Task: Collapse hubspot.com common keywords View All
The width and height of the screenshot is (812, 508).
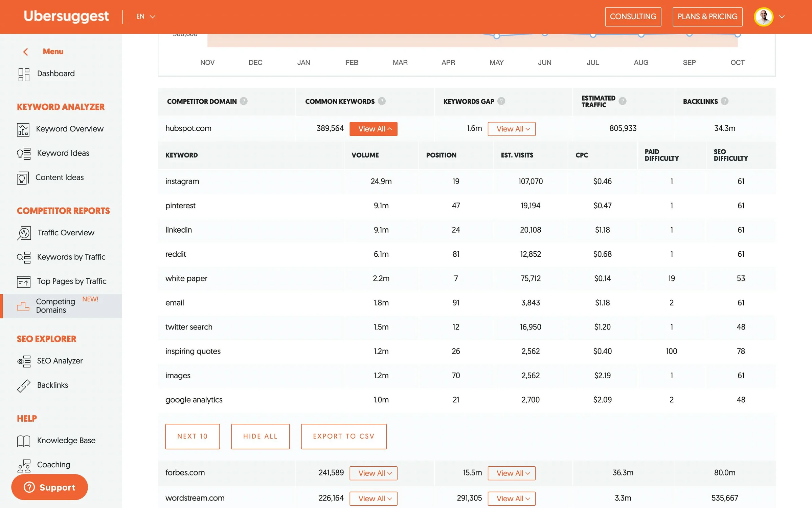Action: 373,129
